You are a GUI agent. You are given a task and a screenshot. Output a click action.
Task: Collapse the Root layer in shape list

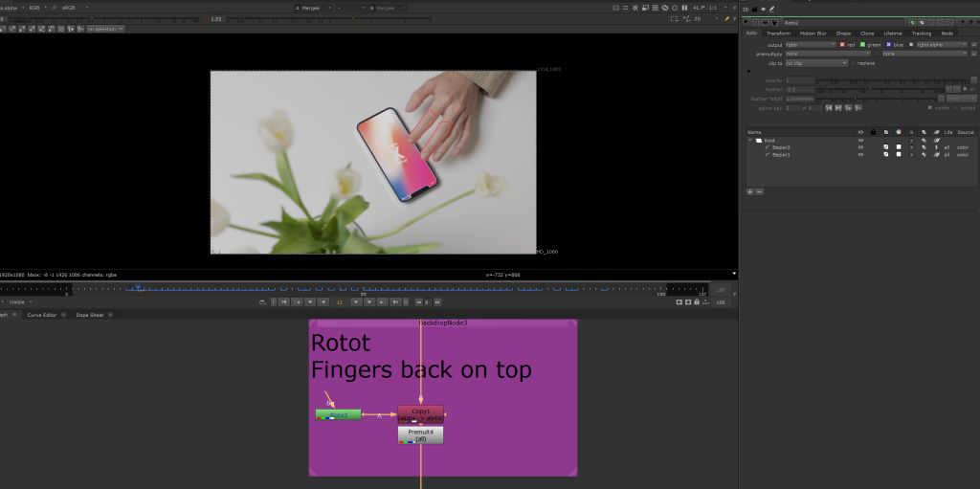[x=750, y=140]
